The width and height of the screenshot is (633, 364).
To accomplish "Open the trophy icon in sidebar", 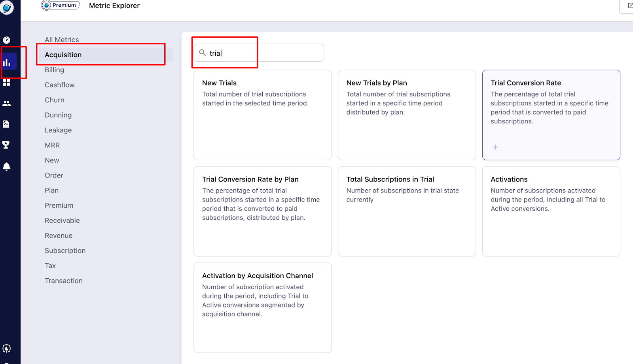I will [x=6, y=145].
